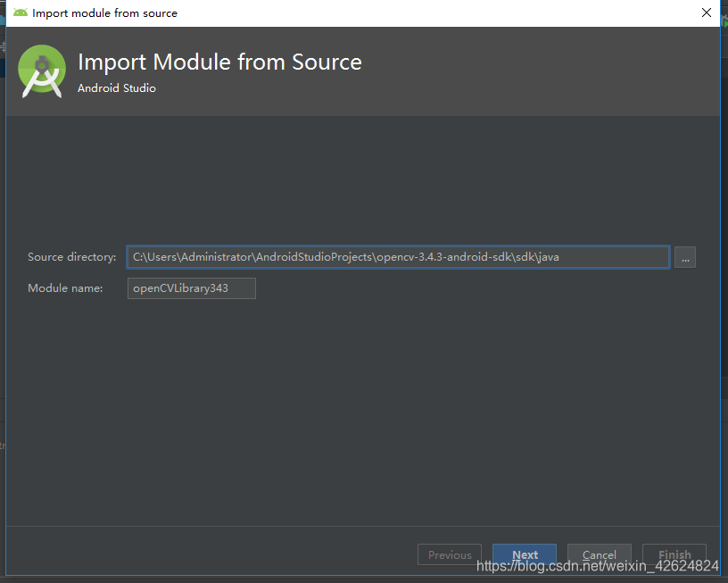728x583 pixels.
Task: Click the Android Studio subtitle text
Action: click(117, 88)
